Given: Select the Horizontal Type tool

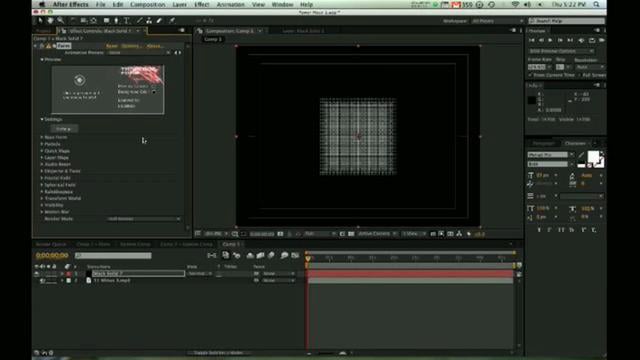Looking at the screenshot, I should point(127,20).
